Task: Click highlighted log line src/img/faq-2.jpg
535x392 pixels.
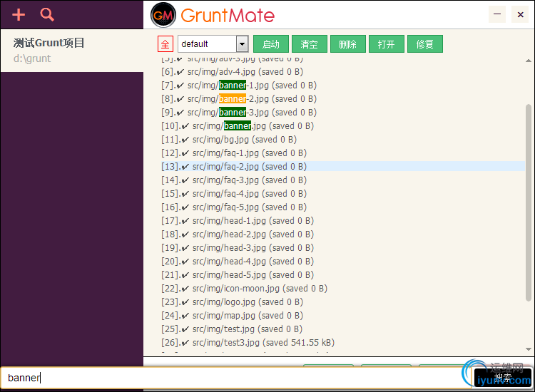Action: click(343, 166)
